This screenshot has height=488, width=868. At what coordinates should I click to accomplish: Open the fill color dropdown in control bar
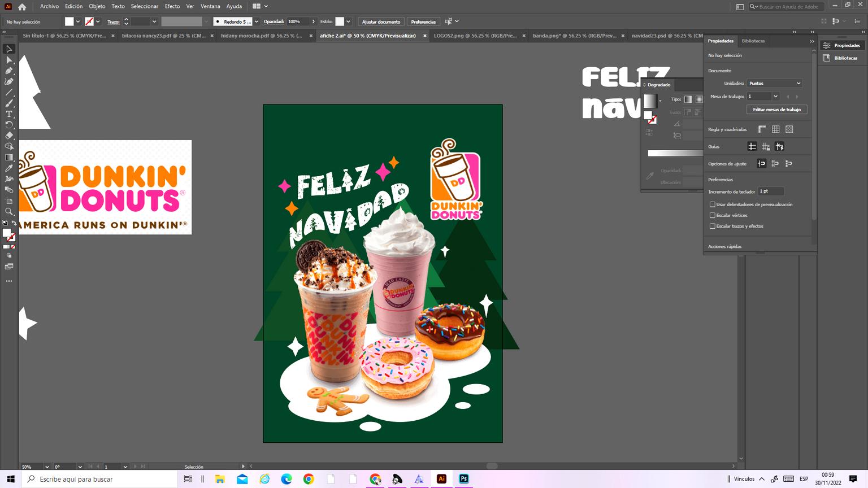77,21
